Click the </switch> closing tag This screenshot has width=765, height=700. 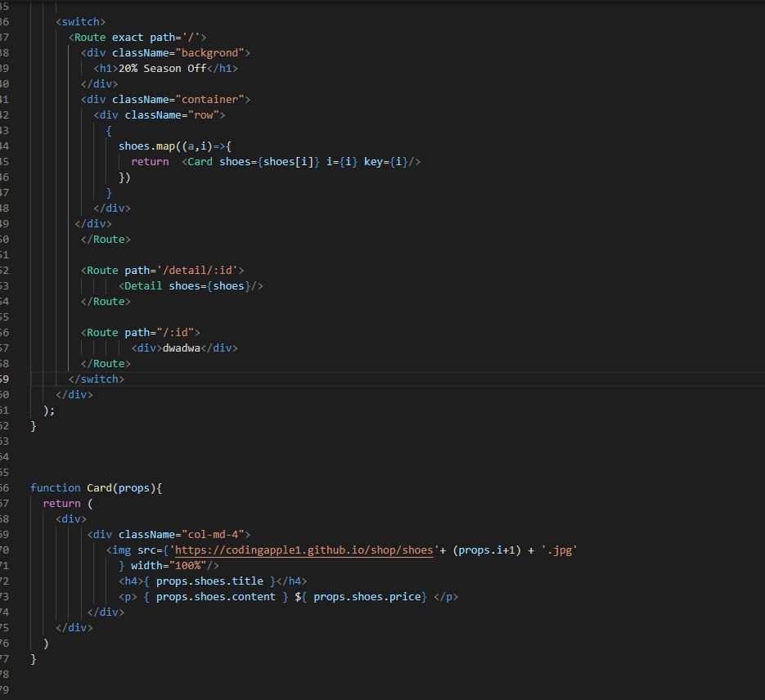pos(96,379)
